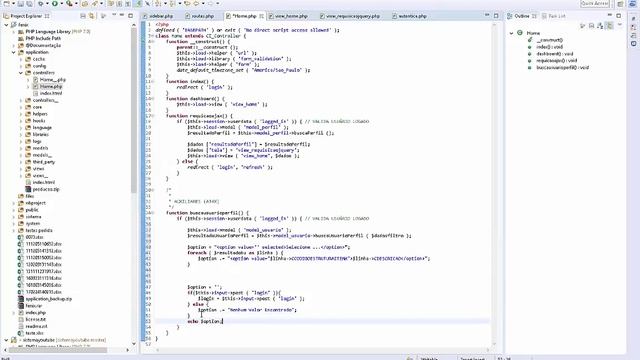The height and width of the screenshot is (360, 640).
Task: Collapse the Home class in Outline
Action: click(x=511, y=33)
